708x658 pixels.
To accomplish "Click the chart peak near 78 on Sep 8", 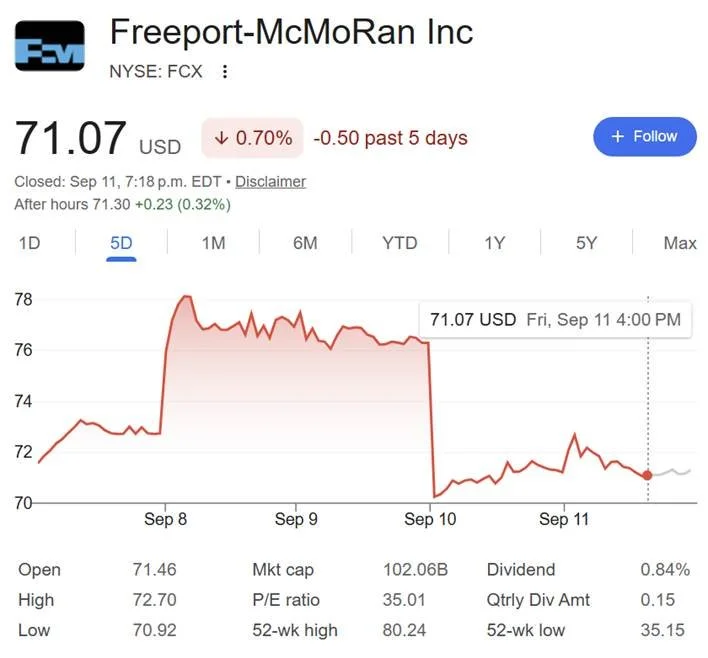I will [186, 296].
